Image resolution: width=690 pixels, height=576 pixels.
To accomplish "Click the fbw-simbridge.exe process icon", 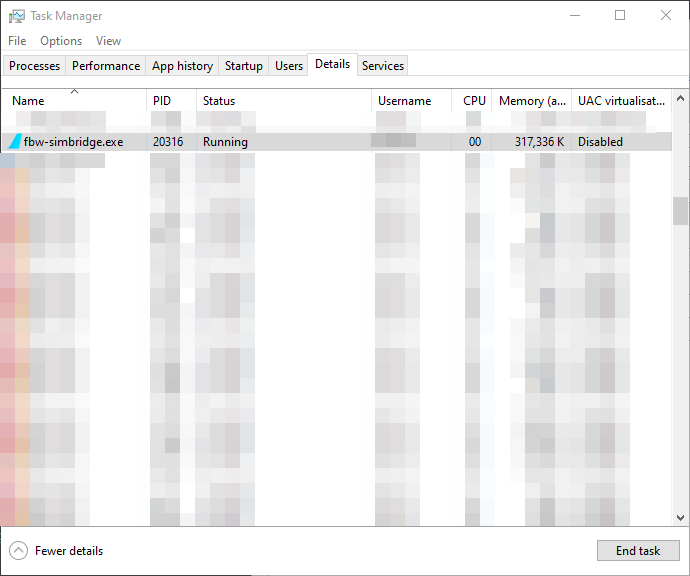I will pos(13,142).
